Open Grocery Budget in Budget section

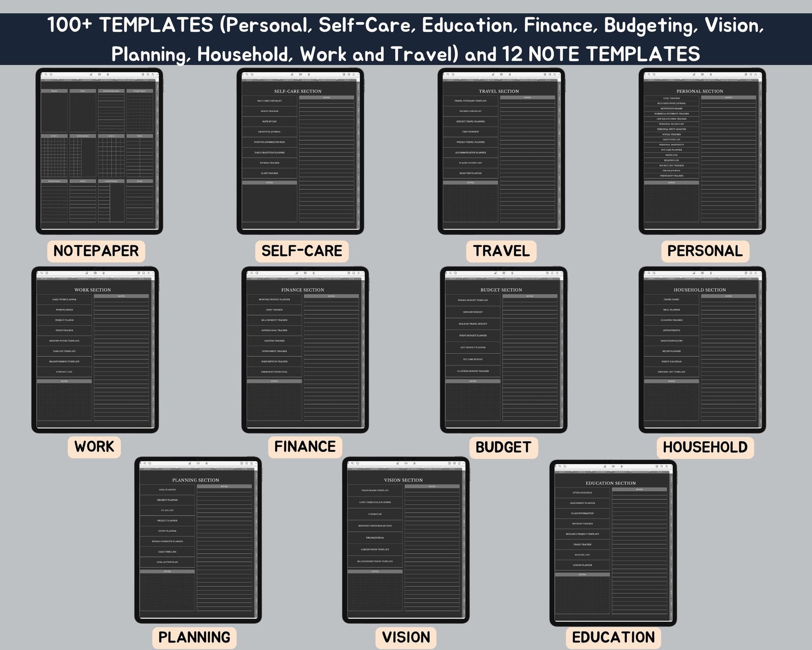[x=472, y=312]
